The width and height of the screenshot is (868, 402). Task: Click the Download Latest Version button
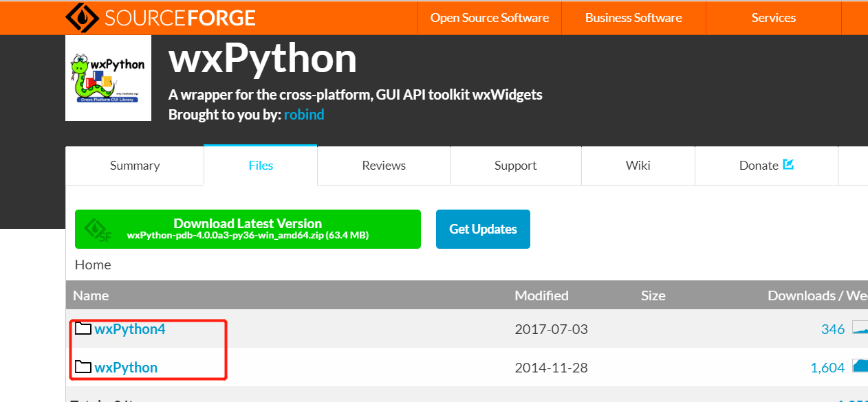coord(248,228)
